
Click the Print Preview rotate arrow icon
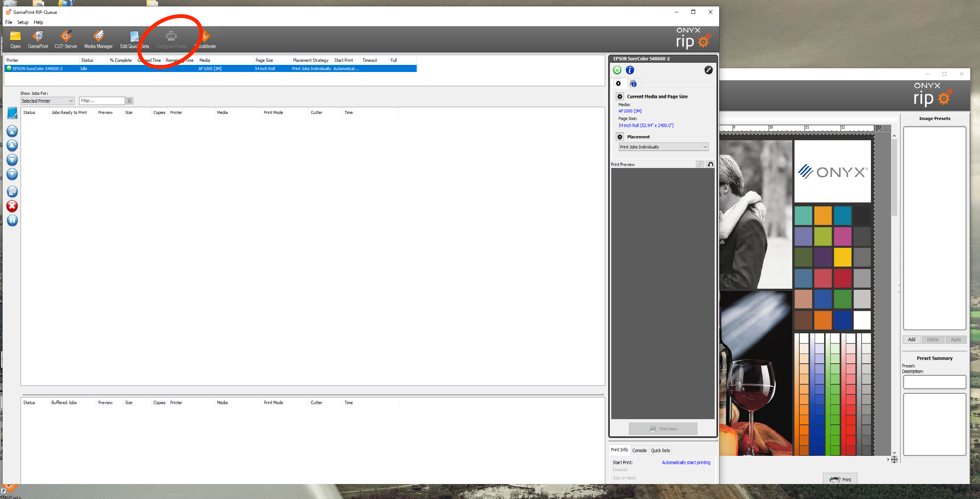(x=710, y=165)
